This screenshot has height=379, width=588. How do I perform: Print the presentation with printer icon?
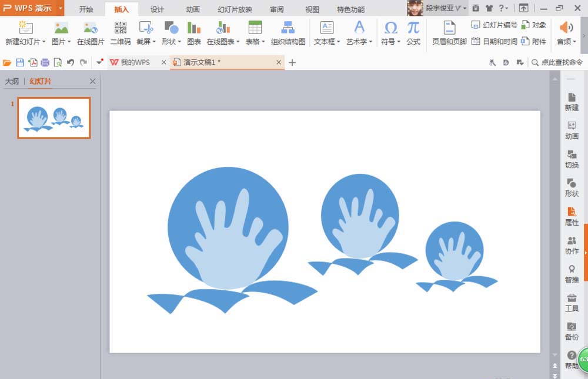[45, 63]
